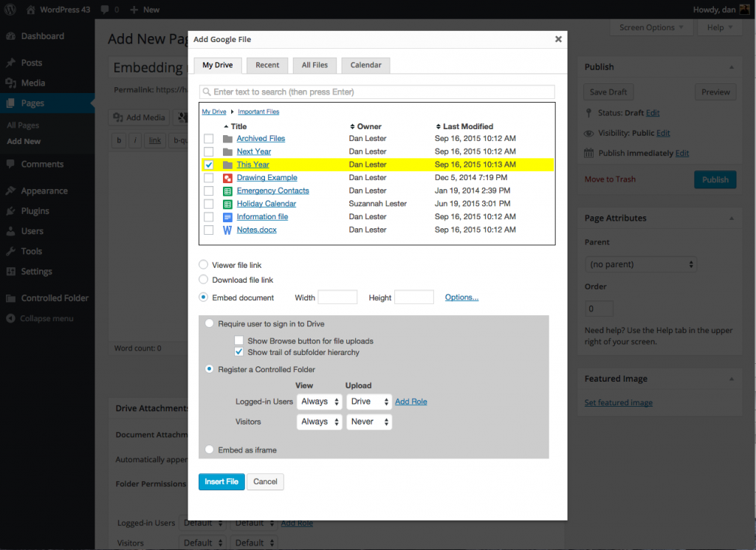The height and width of the screenshot is (550, 756).
Task: Click the Information file document icon
Action: 228,217
